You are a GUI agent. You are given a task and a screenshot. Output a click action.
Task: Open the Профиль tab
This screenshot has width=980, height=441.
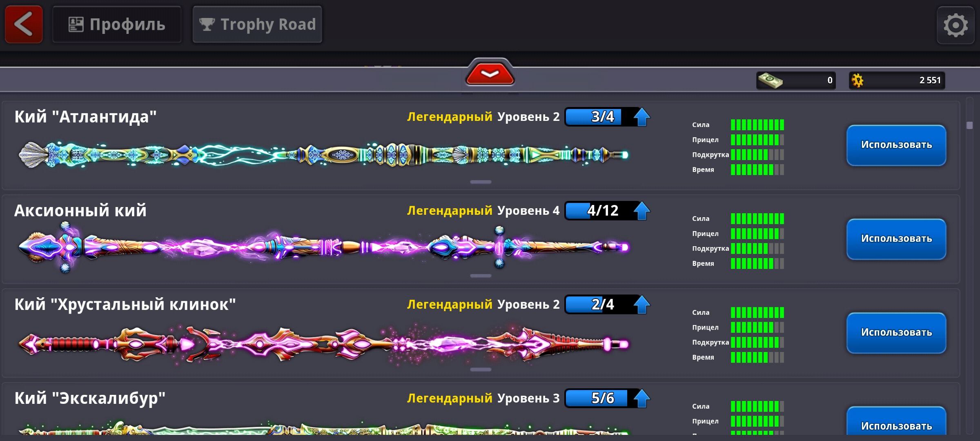click(117, 24)
